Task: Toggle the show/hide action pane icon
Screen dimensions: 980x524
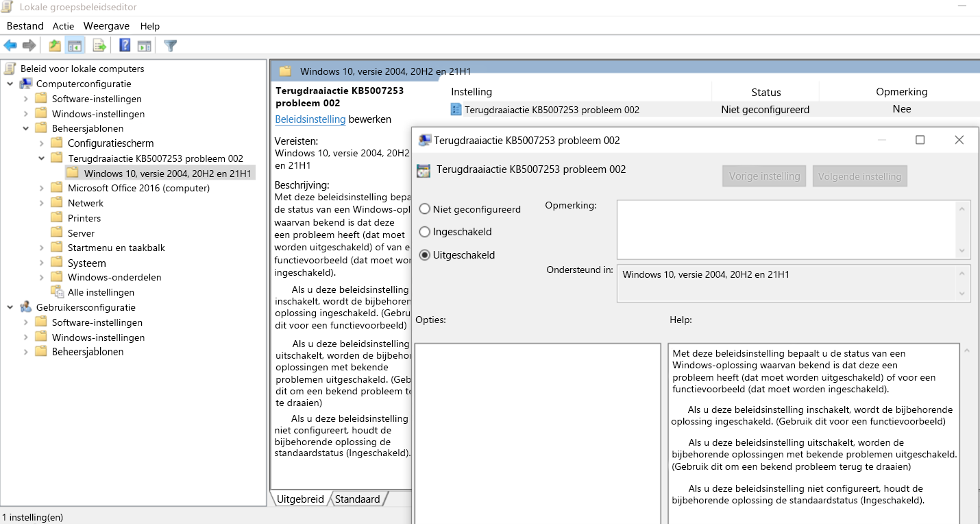Action: [144, 46]
